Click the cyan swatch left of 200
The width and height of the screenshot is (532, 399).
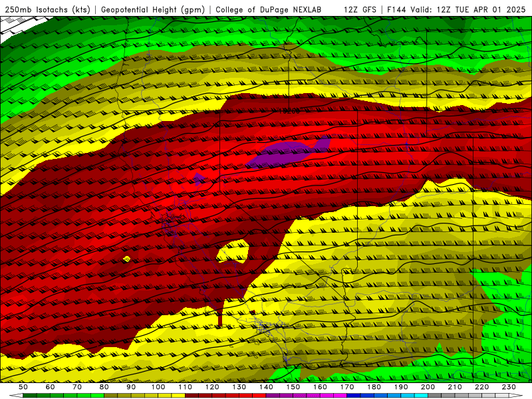pos(421,396)
